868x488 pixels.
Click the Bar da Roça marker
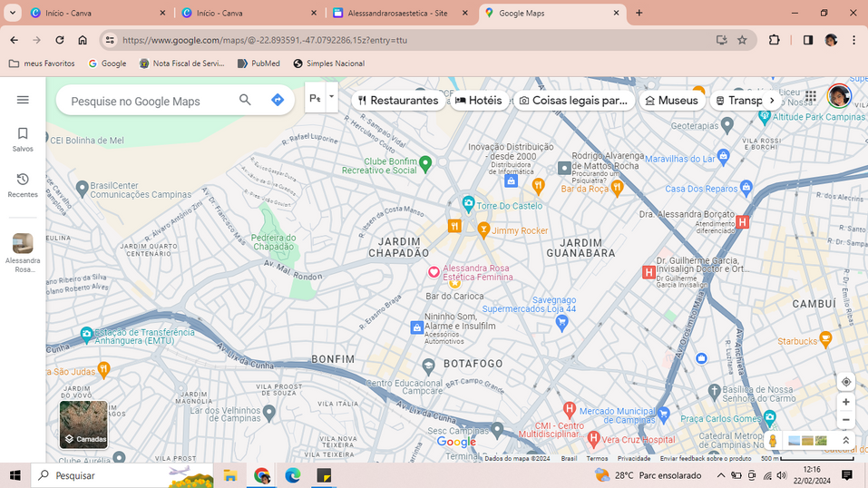tap(617, 188)
